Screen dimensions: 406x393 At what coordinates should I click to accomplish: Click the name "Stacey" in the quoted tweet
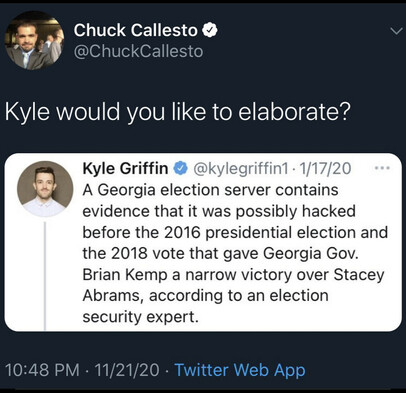click(359, 276)
